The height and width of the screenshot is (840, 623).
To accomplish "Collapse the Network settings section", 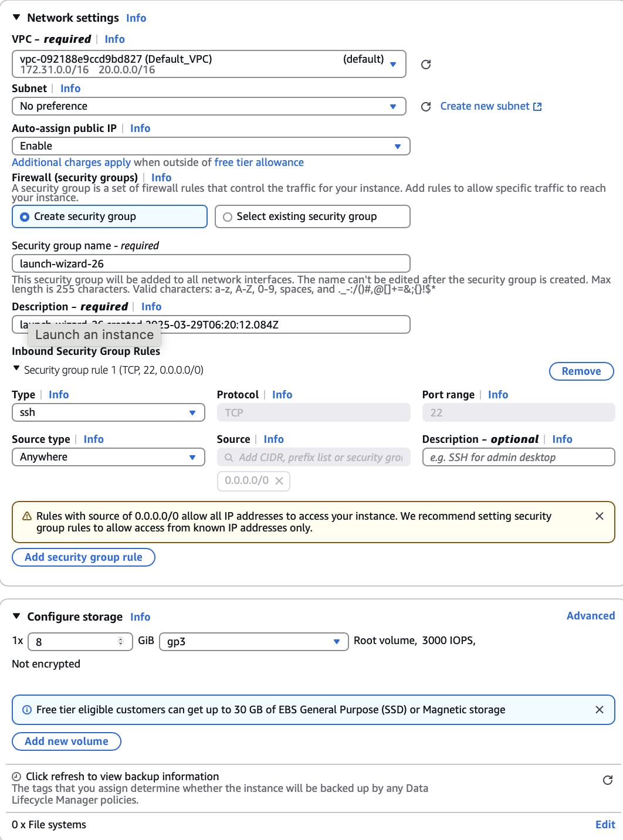I will [16, 18].
